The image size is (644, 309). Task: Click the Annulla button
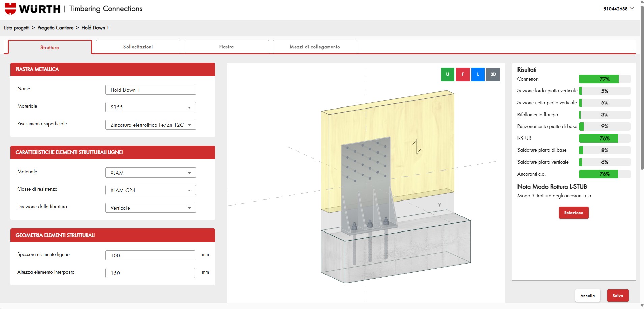coord(587,296)
